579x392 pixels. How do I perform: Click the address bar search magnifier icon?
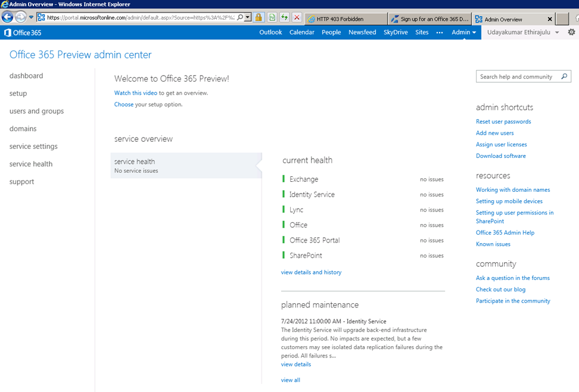240,17
